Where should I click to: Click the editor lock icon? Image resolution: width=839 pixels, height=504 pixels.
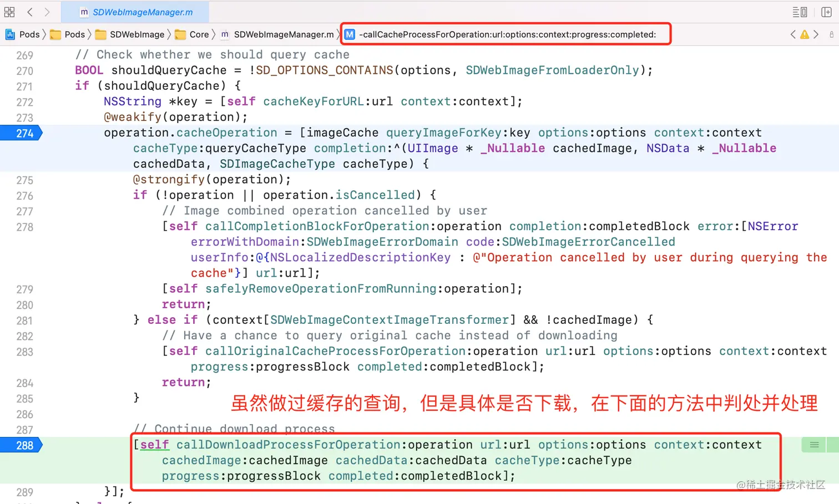point(831,34)
